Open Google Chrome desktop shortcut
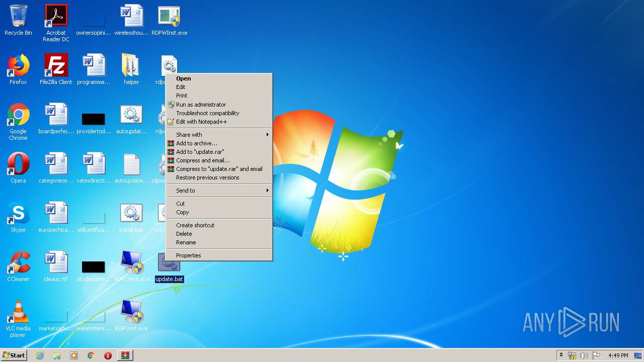This screenshot has height=362, width=644. tap(18, 122)
